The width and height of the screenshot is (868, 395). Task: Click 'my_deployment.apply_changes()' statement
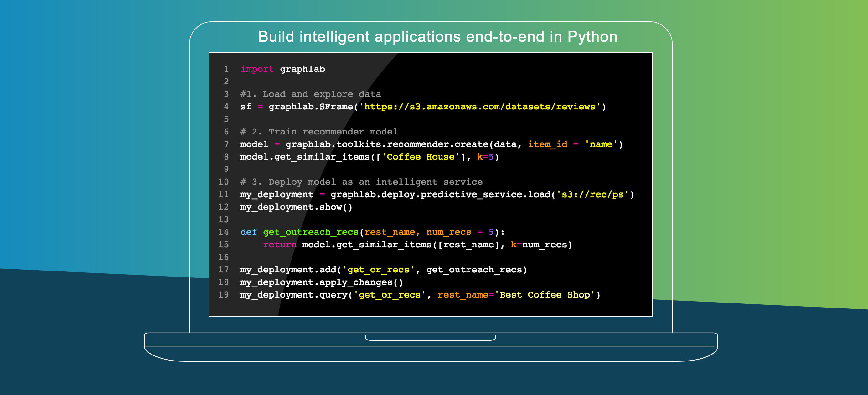point(322,282)
